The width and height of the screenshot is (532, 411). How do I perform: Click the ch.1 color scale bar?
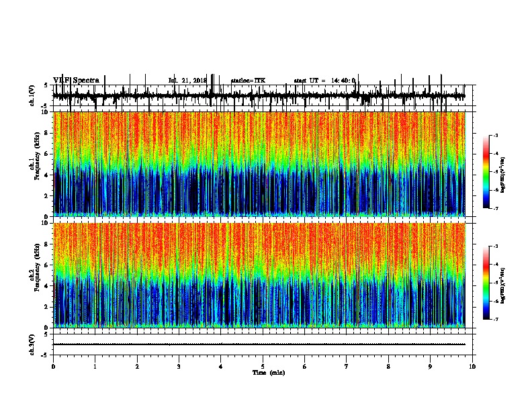486,172
